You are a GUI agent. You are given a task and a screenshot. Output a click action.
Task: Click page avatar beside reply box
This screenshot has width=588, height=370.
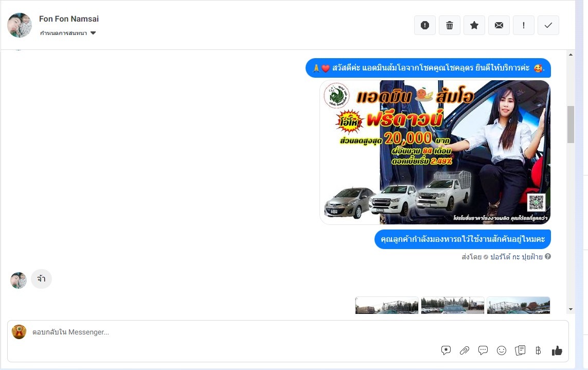(19, 332)
